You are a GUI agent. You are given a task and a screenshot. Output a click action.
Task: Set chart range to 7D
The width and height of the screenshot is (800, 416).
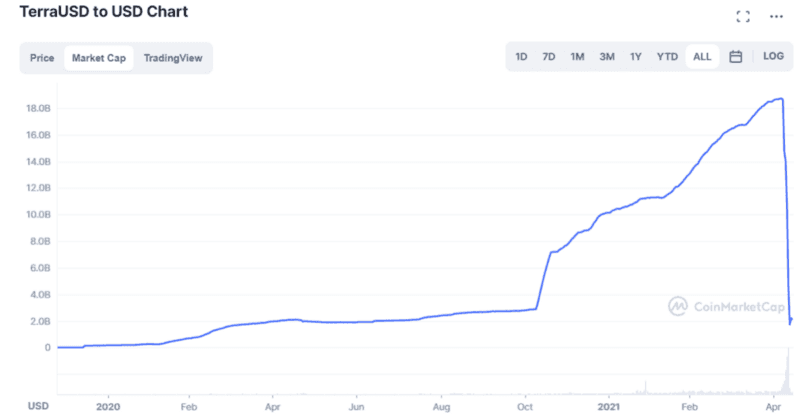pos(548,57)
